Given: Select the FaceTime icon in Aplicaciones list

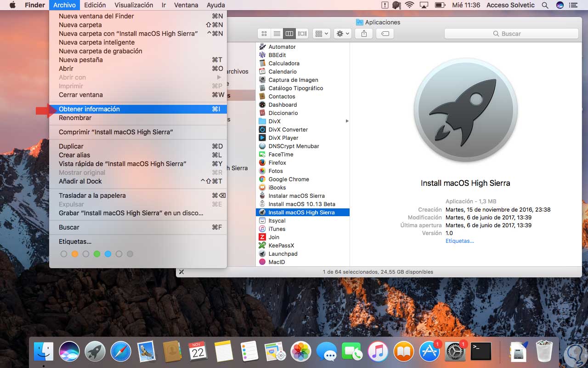Looking at the screenshot, I should tap(262, 154).
